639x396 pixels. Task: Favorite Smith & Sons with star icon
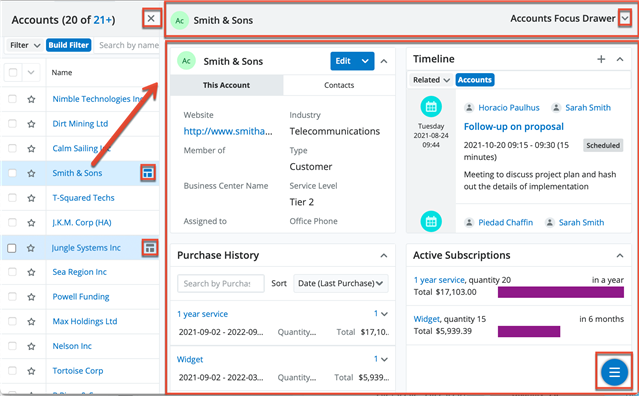[31, 173]
